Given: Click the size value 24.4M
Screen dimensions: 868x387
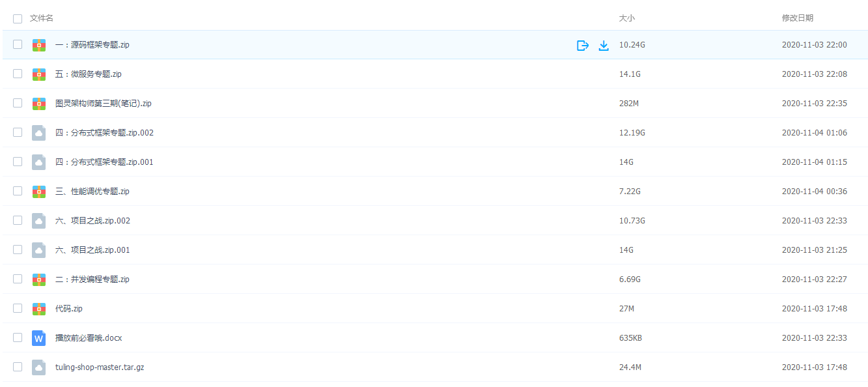Looking at the screenshot, I should (630, 367).
